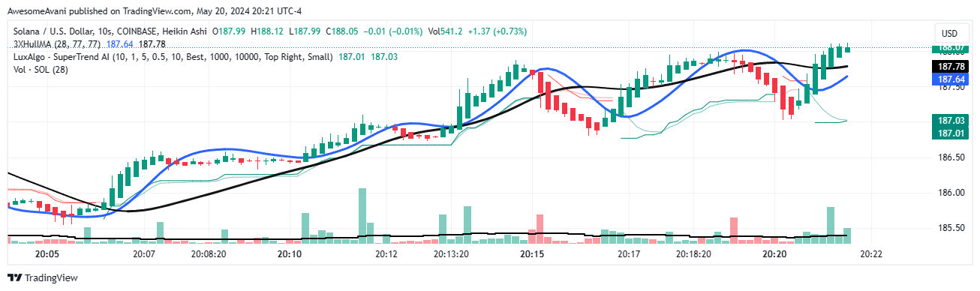980x291 pixels.
Task: Click the 185.50 price axis label
Action: pos(951,228)
